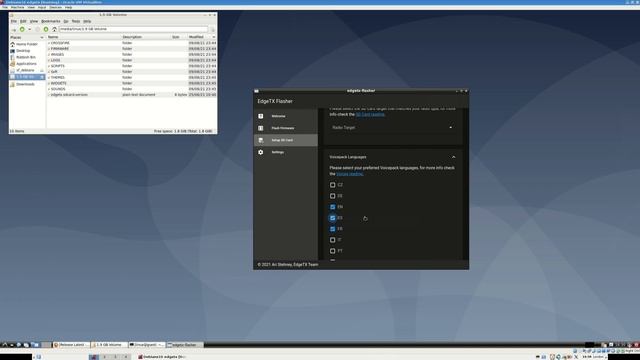Open Go menu in file manager
The height and width of the screenshot is (360, 640).
66,21
